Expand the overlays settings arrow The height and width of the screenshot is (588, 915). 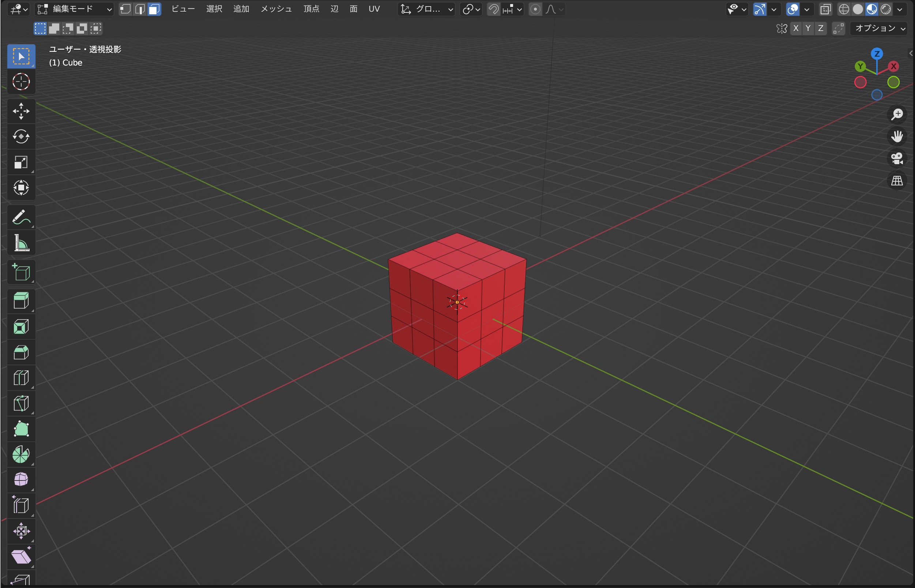tap(807, 9)
